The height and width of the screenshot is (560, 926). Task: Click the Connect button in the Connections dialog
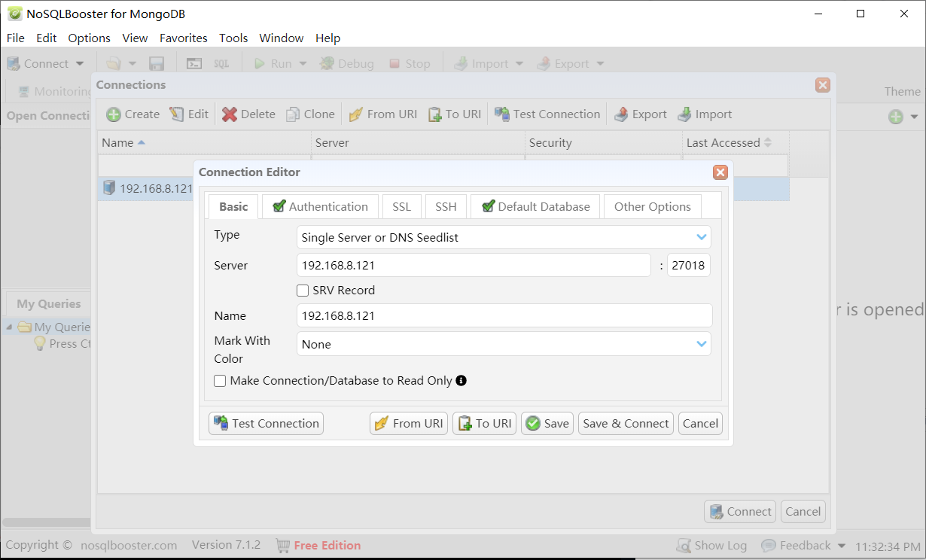tap(740, 512)
